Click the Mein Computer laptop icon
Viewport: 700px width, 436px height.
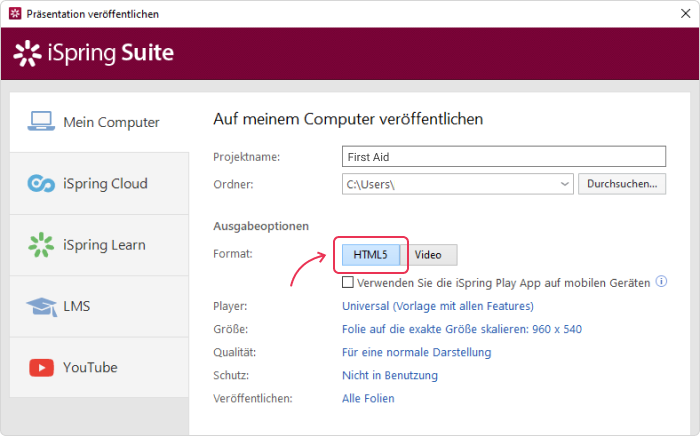41,121
